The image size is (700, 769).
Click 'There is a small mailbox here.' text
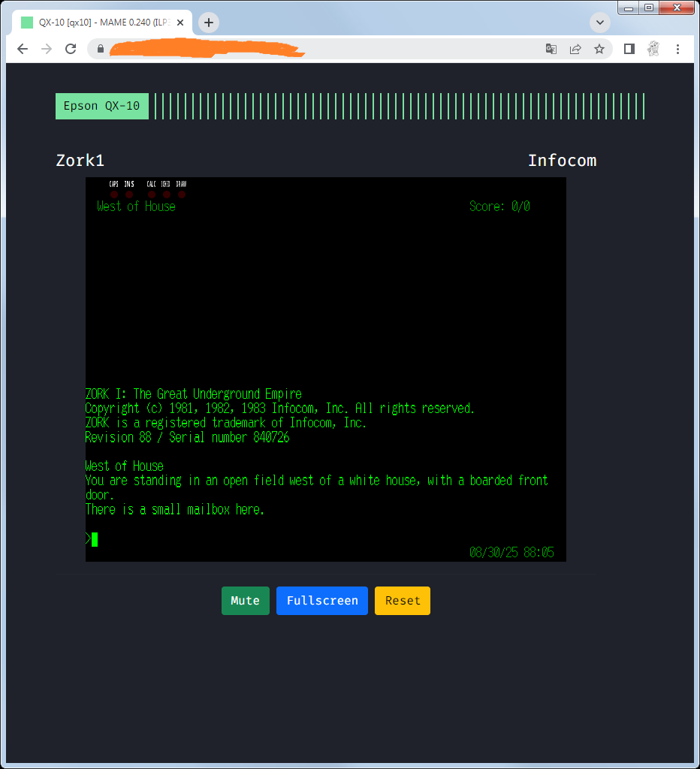(x=175, y=509)
